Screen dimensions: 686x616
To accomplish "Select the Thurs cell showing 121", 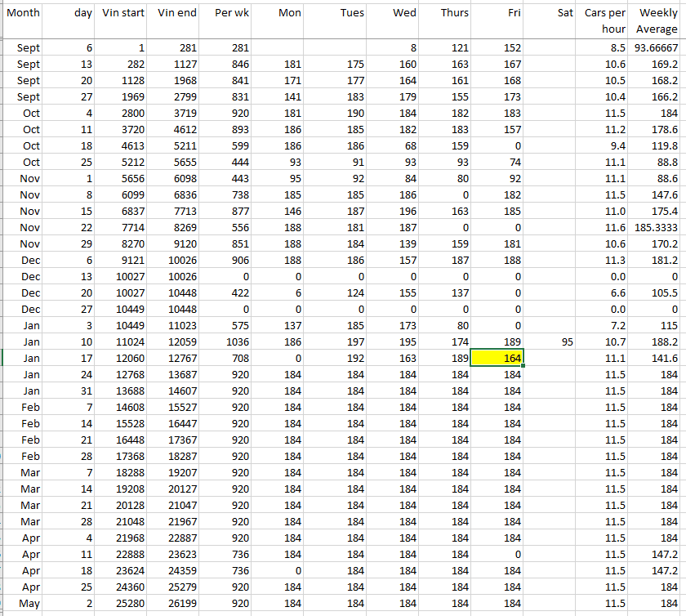I will [x=444, y=47].
